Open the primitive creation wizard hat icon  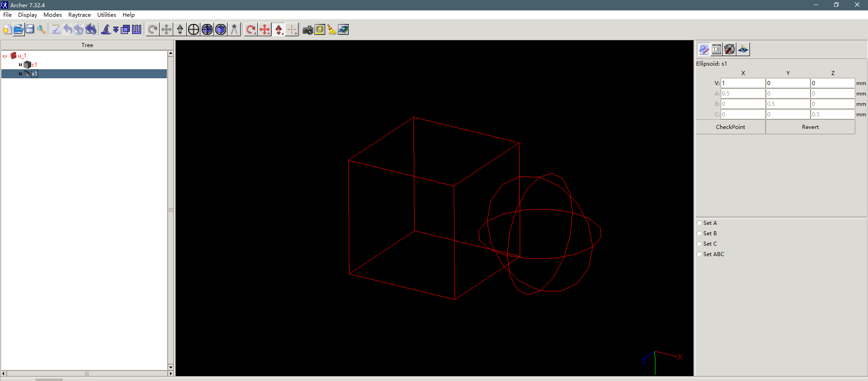[x=106, y=30]
